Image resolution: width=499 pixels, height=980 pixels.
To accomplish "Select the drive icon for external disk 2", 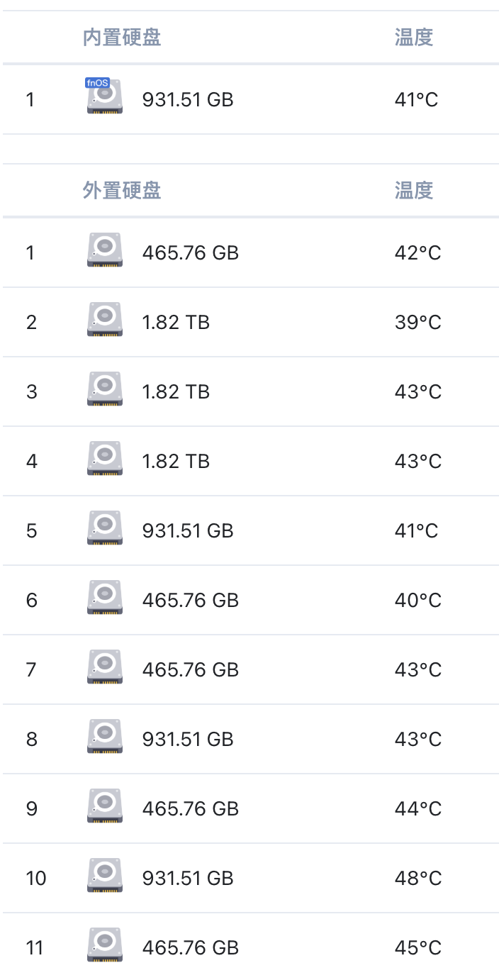I will [105, 319].
